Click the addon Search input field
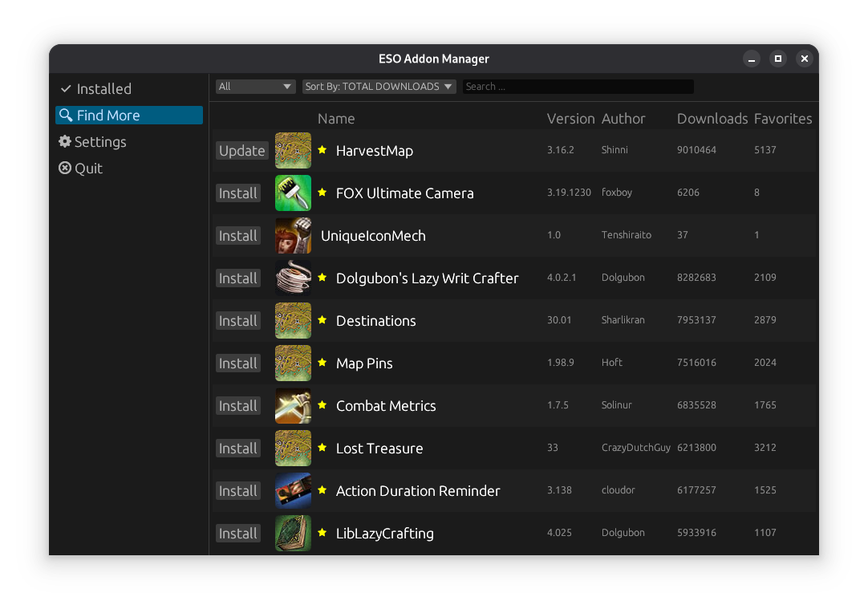 pyautogui.click(x=578, y=87)
